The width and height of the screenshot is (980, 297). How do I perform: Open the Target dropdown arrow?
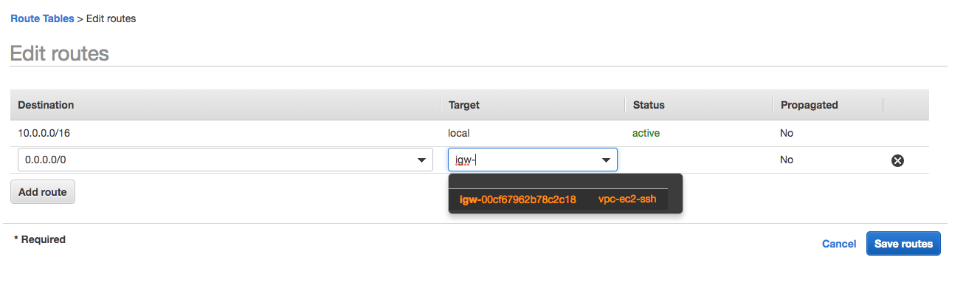click(606, 160)
